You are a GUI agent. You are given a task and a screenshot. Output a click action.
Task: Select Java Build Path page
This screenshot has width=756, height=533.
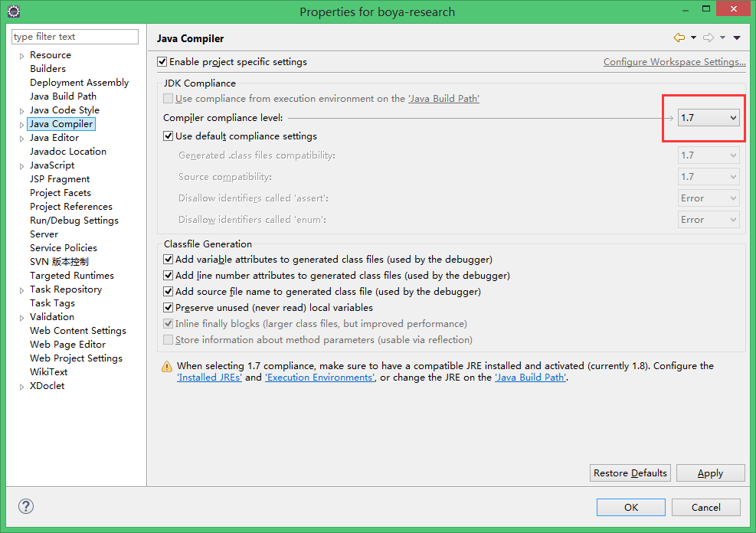pyautogui.click(x=63, y=96)
